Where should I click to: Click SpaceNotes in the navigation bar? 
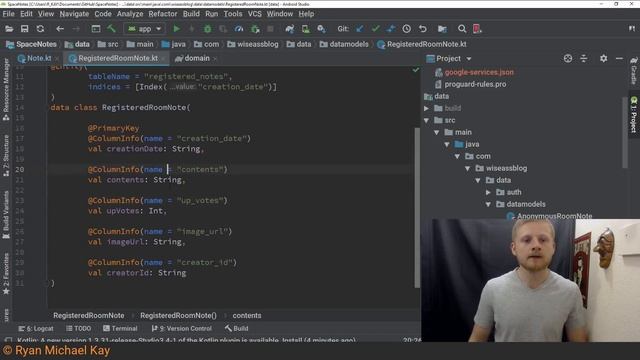click(31, 44)
